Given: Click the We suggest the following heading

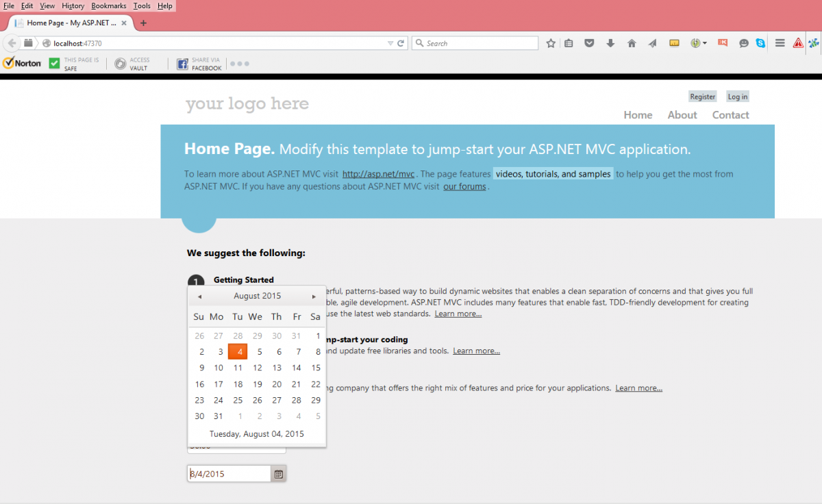Looking at the screenshot, I should point(246,253).
